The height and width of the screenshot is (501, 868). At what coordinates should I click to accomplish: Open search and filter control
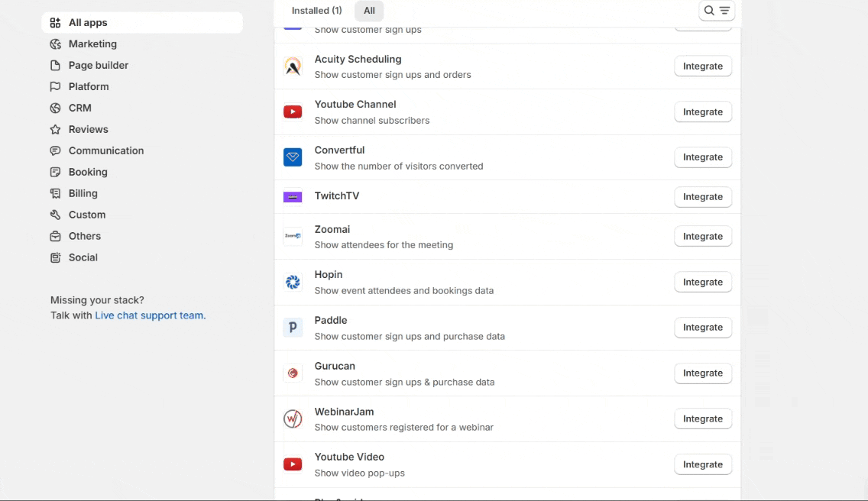[717, 11]
